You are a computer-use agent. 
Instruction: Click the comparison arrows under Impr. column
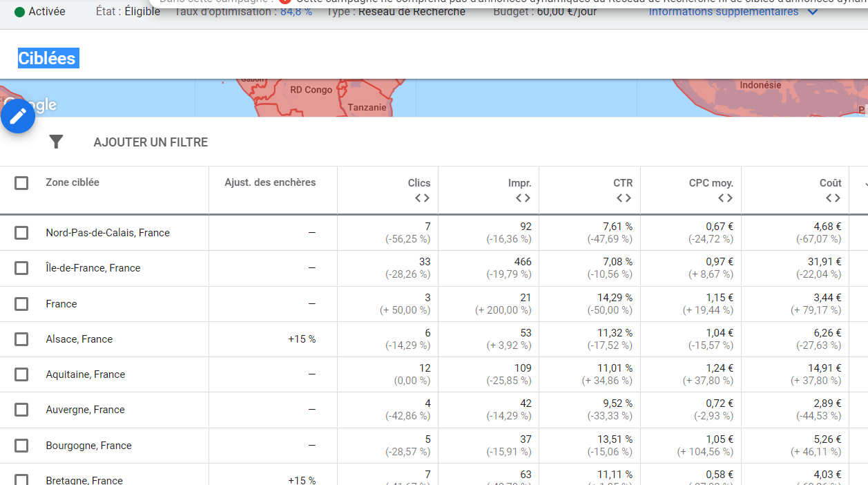(x=523, y=198)
